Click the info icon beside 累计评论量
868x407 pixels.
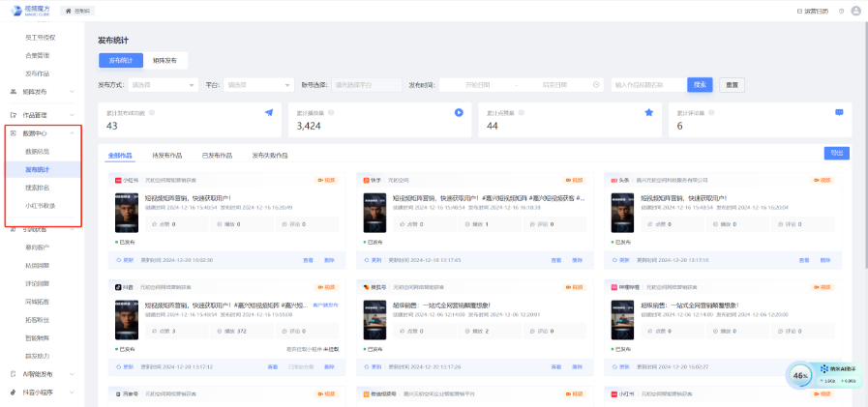(x=711, y=112)
